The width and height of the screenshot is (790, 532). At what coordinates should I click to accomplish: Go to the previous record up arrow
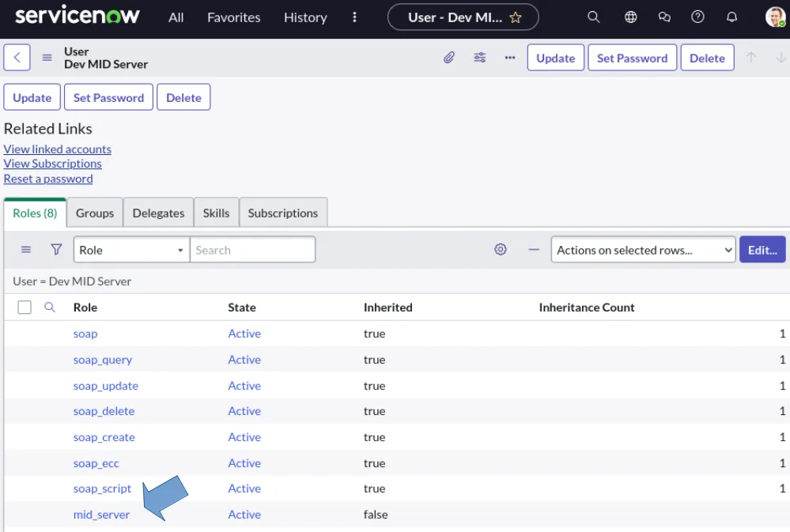(750, 58)
